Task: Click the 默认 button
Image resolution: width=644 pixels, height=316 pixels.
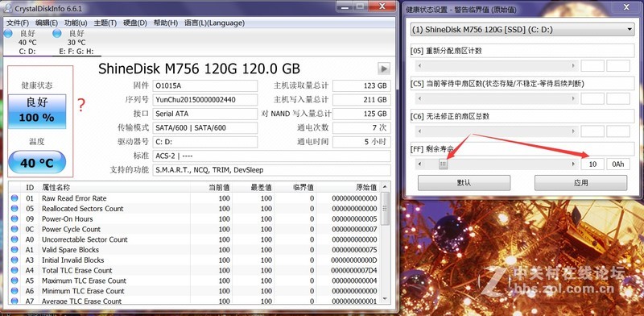Action: 464,183
